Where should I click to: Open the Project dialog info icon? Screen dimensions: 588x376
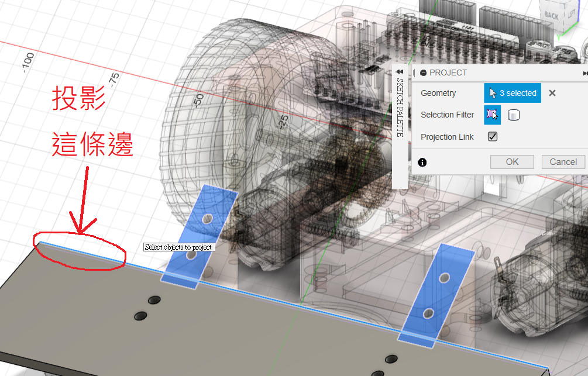pyautogui.click(x=422, y=162)
